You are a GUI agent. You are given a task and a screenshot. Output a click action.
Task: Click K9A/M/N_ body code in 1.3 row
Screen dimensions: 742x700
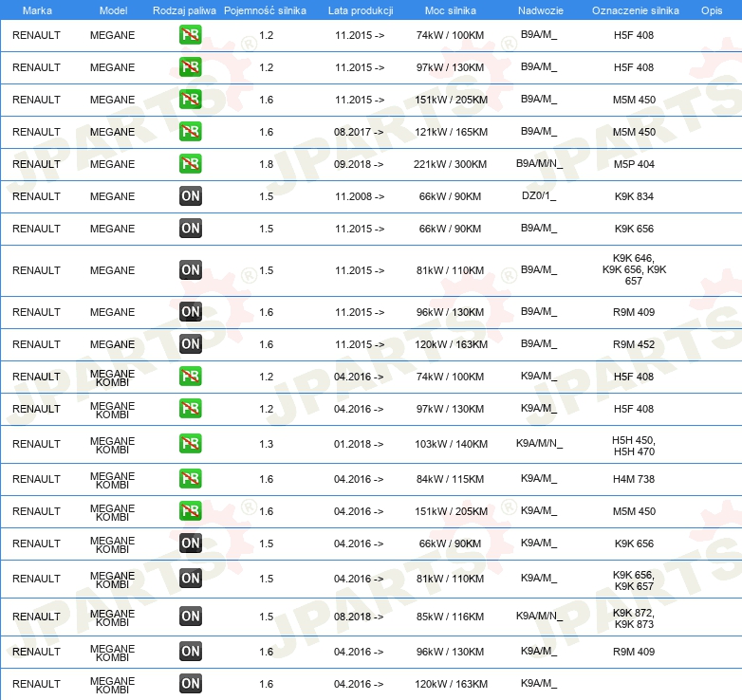[540, 444]
